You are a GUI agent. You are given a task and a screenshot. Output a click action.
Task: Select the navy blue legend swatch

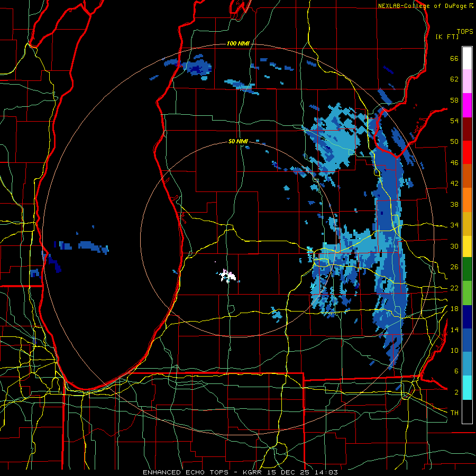pos(467,317)
